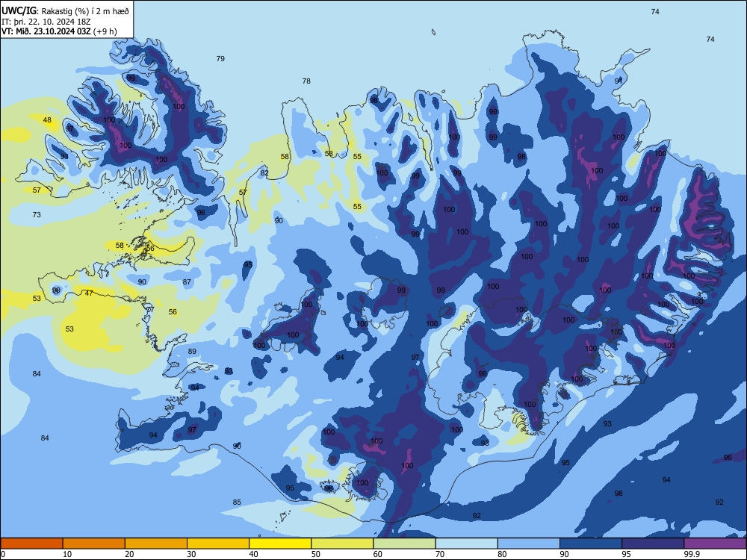Click the title text 'Rakastig (%) í 2 m hæð'

pyautogui.click(x=85, y=11)
